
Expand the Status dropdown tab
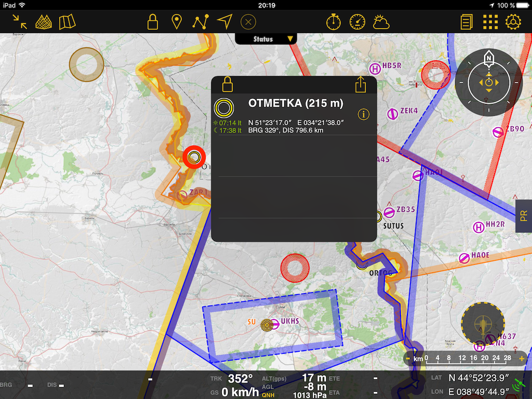tap(267, 39)
